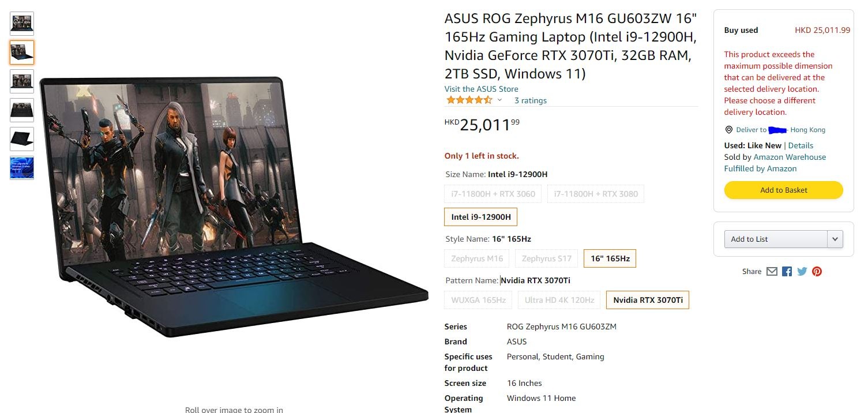Click the Add to Basket button
Image resolution: width=868 pixels, height=413 pixels.
[x=783, y=190]
